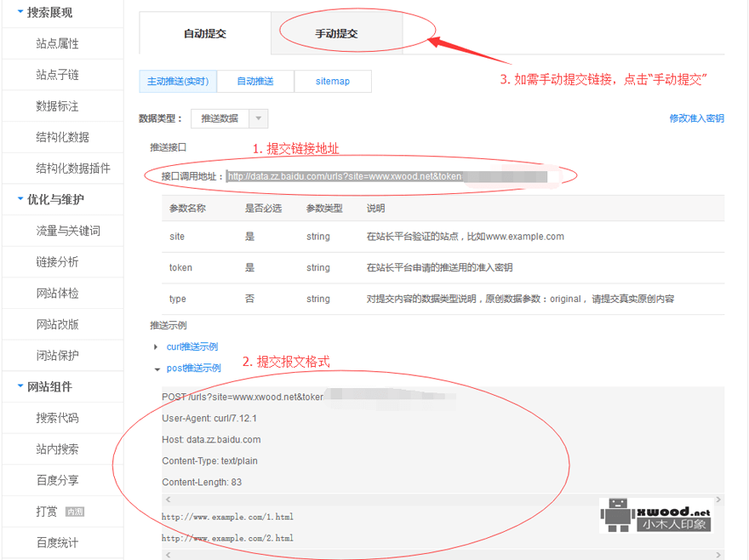Select the 自动推送 sub-tab
Viewport: 749px width, 560px height.
coord(255,81)
